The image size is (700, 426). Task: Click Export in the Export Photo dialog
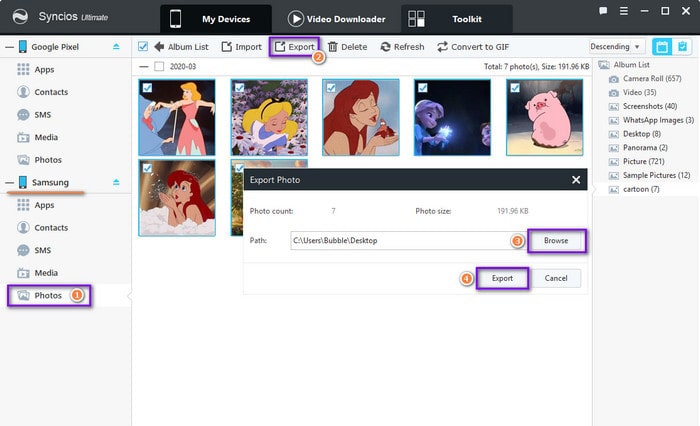[x=502, y=278]
